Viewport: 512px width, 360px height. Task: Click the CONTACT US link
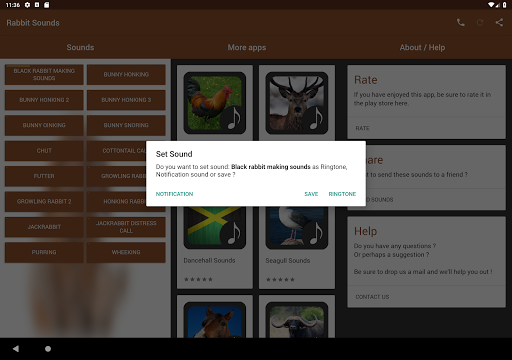[x=372, y=297]
